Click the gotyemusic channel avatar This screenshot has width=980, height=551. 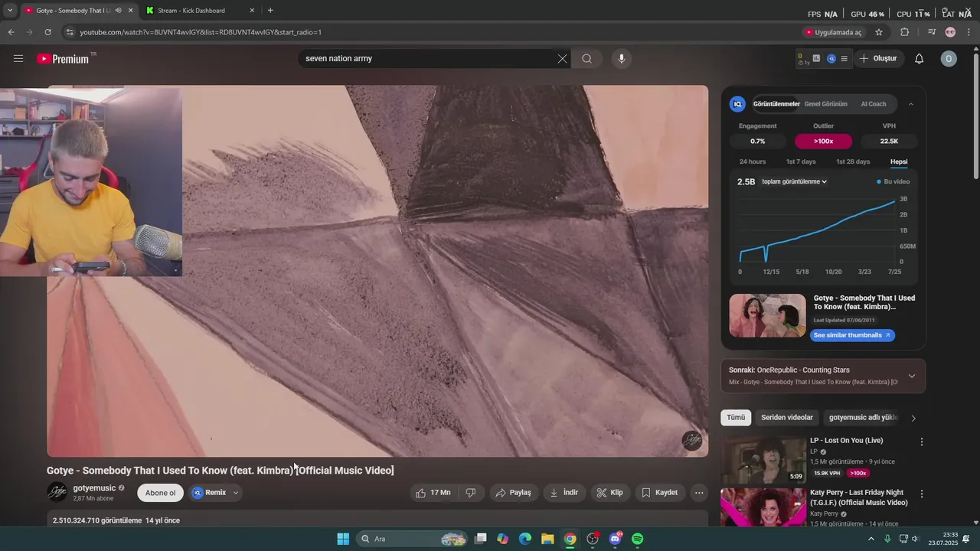click(x=57, y=492)
